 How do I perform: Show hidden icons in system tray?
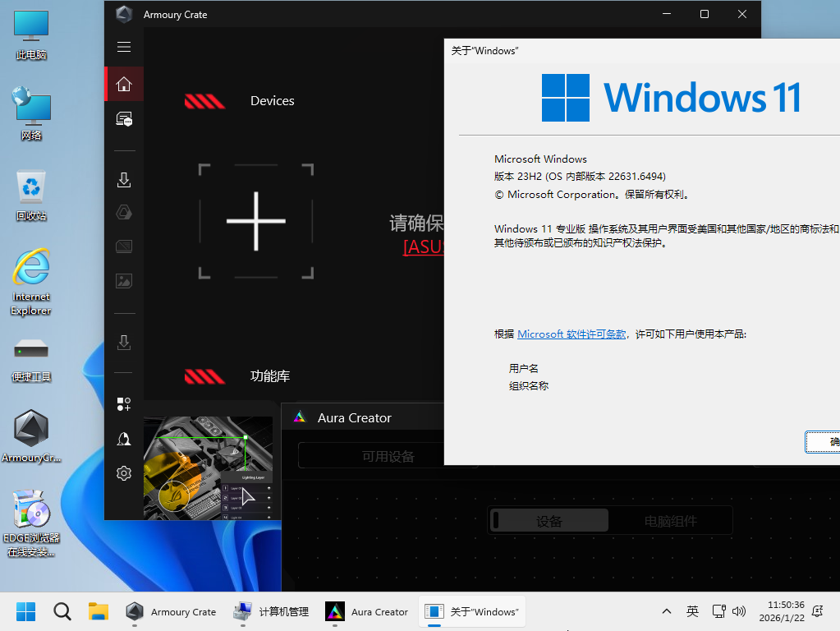click(x=667, y=611)
